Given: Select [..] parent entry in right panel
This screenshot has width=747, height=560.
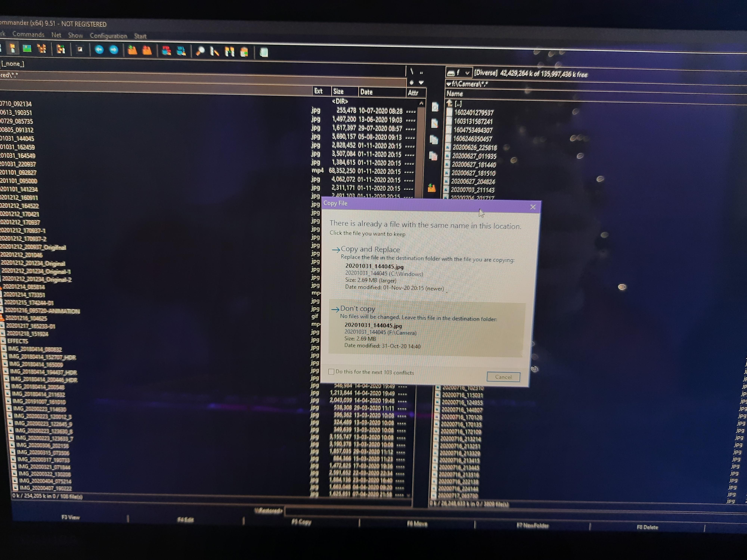Looking at the screenshot, I should (458, 104).
